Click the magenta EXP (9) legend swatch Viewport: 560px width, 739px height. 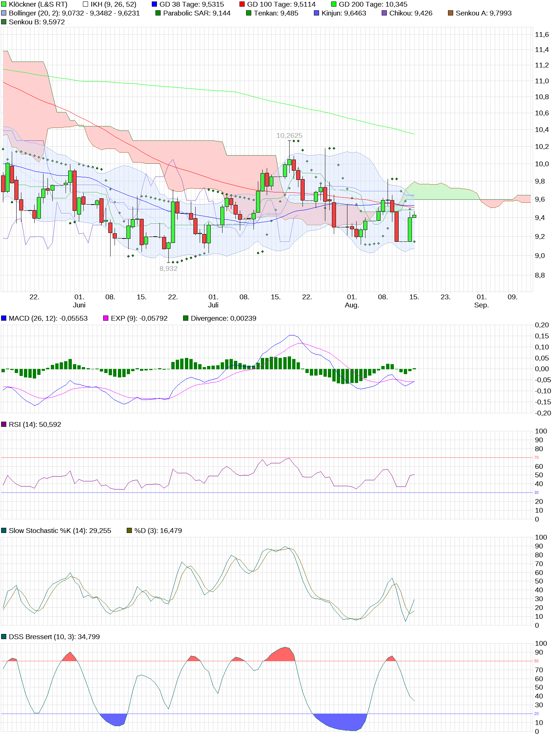pos(106,318)
